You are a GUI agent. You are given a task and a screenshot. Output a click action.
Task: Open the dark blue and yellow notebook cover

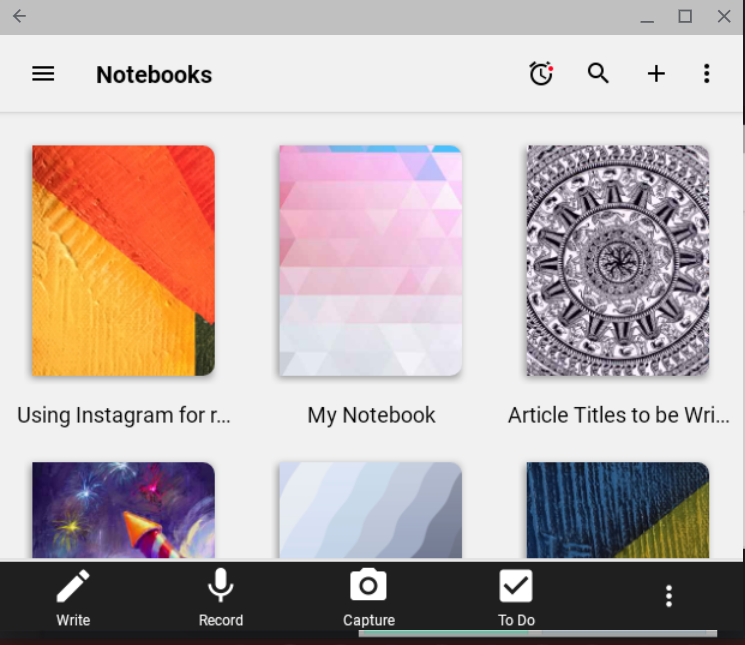[618, 510]
